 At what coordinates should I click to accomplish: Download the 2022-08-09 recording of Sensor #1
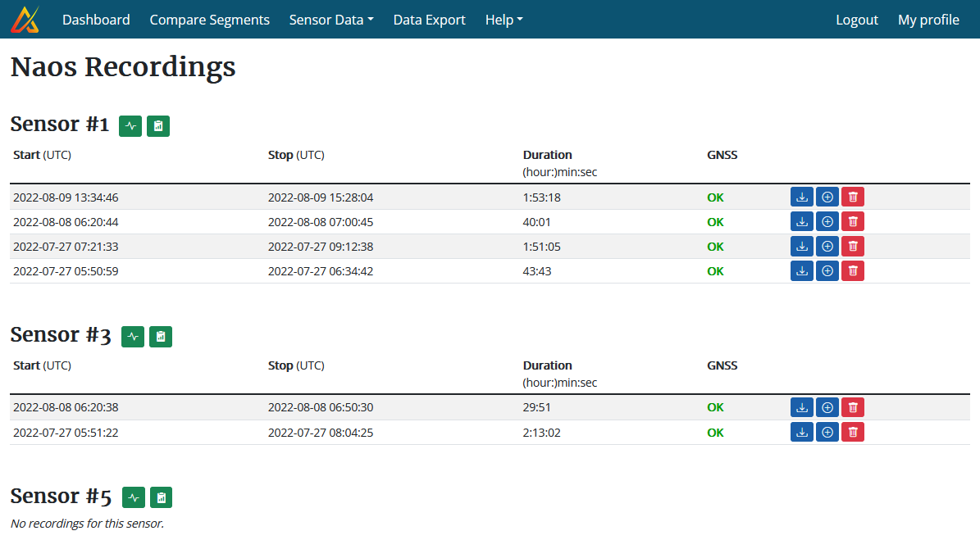(x=801, y=197)
